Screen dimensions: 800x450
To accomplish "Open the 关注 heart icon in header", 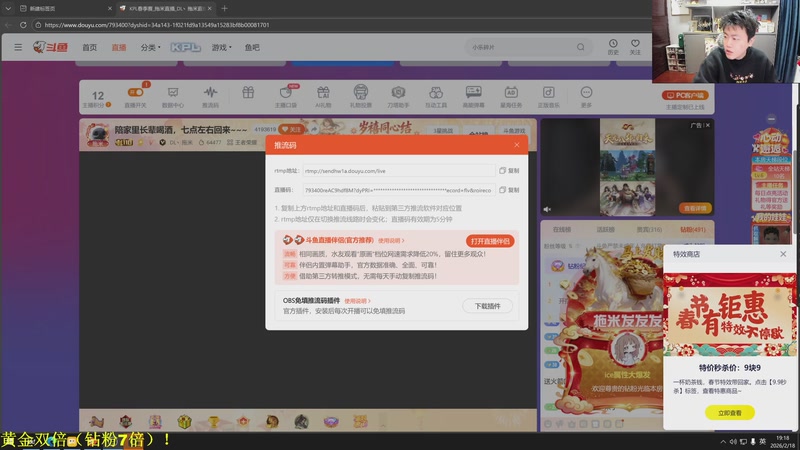I will coord(635,47).
